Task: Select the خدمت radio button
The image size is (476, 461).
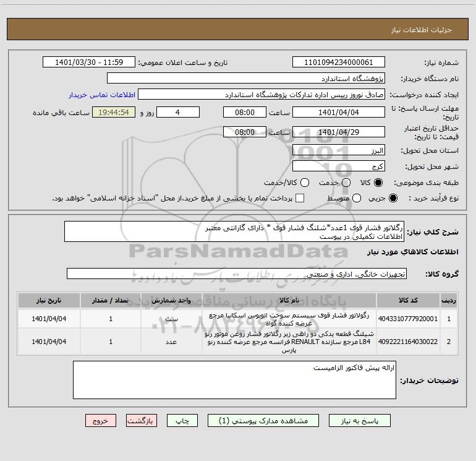Action: [x=346, y=183]
